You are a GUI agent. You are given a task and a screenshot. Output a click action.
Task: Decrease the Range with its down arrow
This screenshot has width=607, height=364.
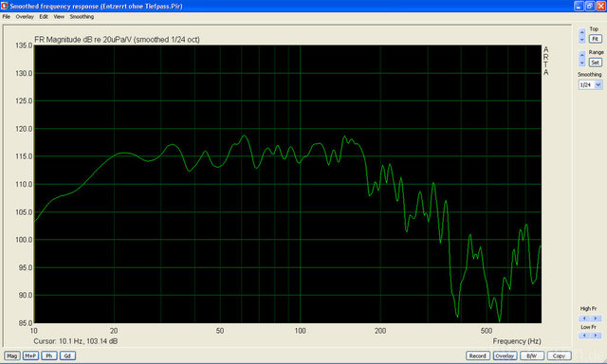[581, 63]
